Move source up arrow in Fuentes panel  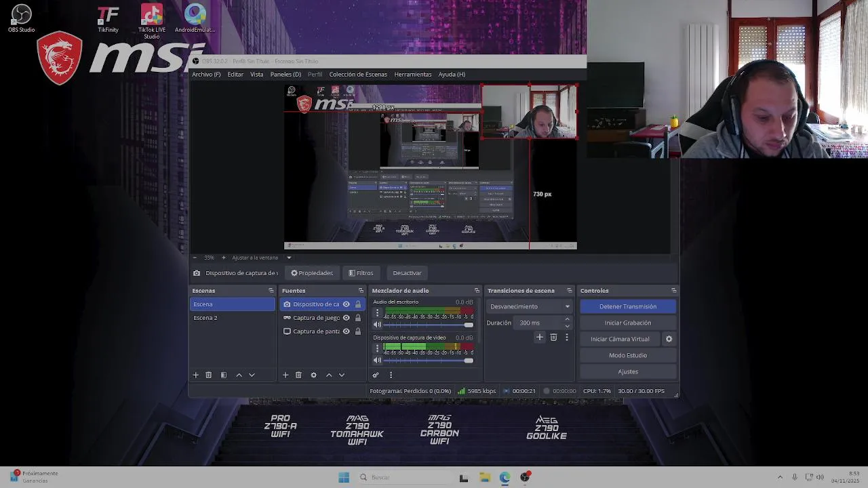(x=329, y=375)
